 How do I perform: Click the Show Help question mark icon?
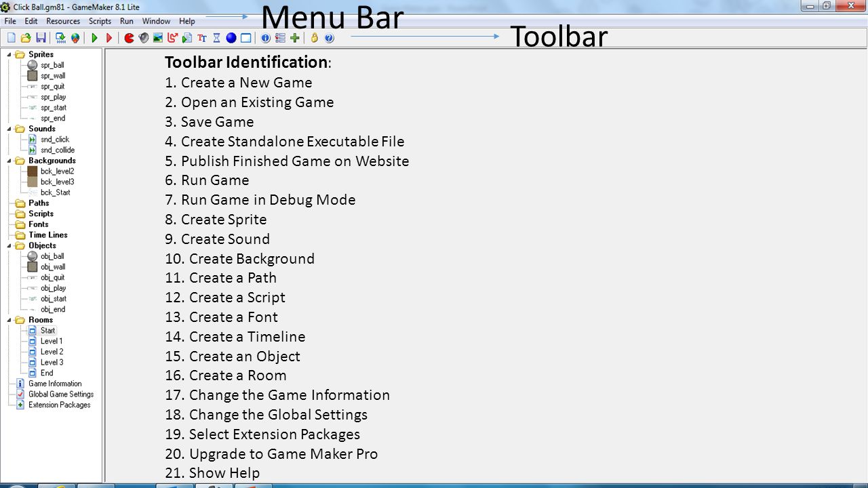(x=329, y=38)
